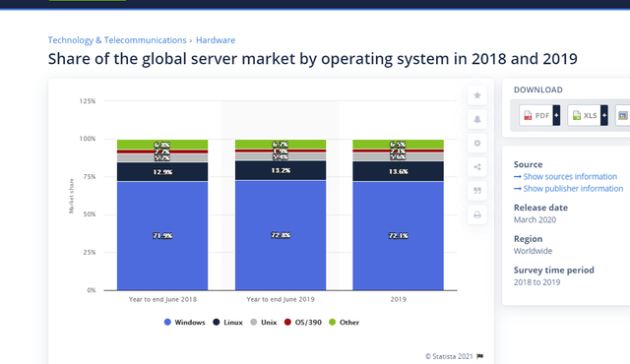This screenshot has height=364, width=630.
Task: Click the Linux 13.6% bar segment
Action: click(x=398, y=171)
